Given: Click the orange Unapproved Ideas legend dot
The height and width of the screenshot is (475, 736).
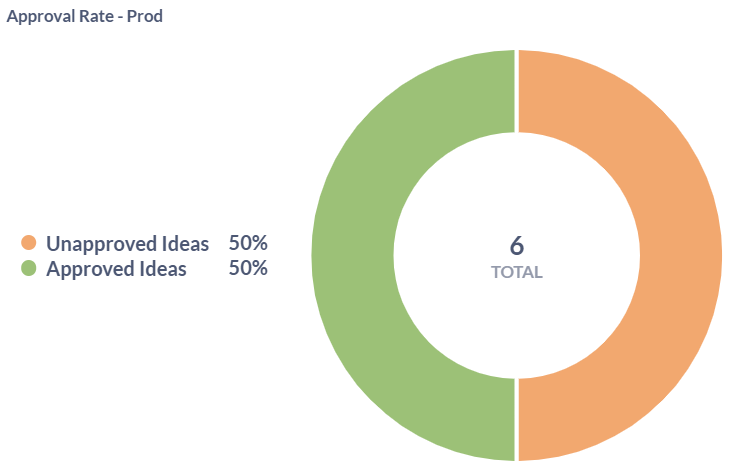Looking at the screenshot, I should coord(28,243).
